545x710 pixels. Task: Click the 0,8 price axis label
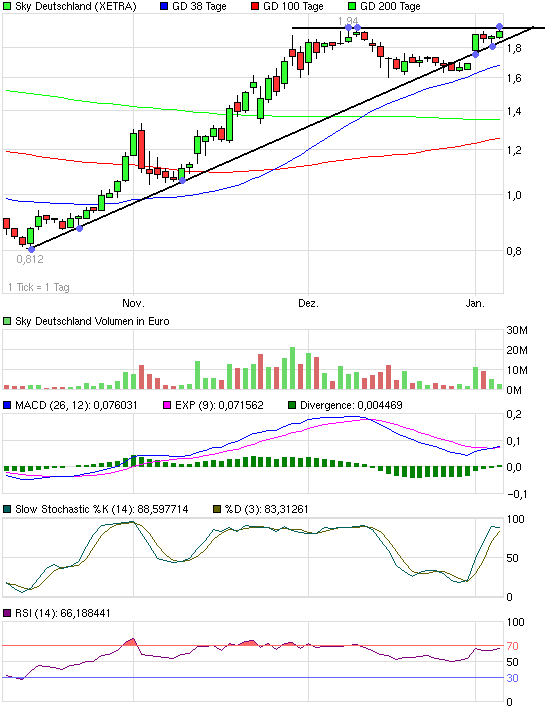click(x=514, y=251)
